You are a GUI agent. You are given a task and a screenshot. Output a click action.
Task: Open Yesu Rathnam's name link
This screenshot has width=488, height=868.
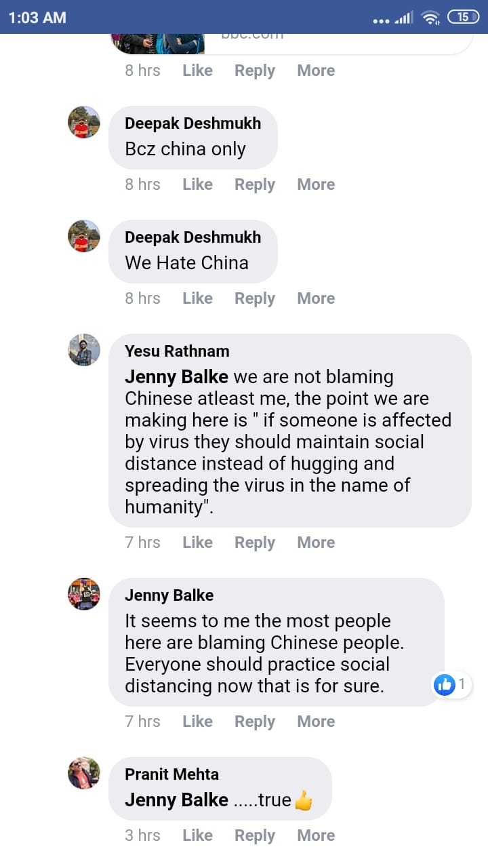click(177, 351)
